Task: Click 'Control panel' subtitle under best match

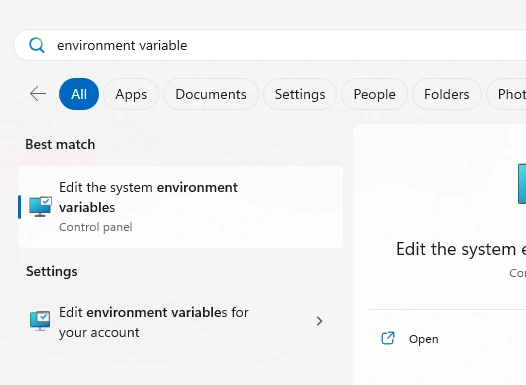Action: (x=96, y=227)
